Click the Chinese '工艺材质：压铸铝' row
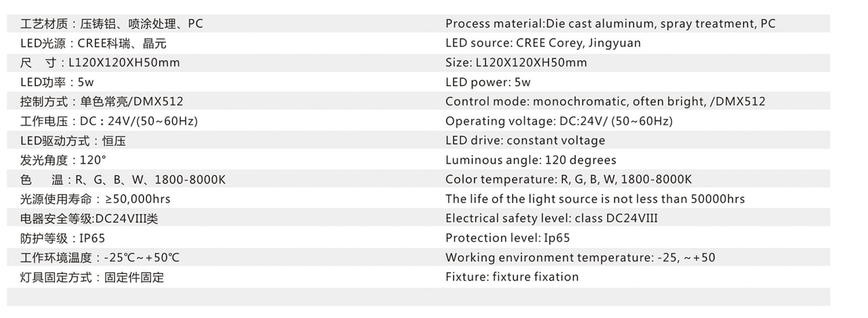 coord(112,24)
